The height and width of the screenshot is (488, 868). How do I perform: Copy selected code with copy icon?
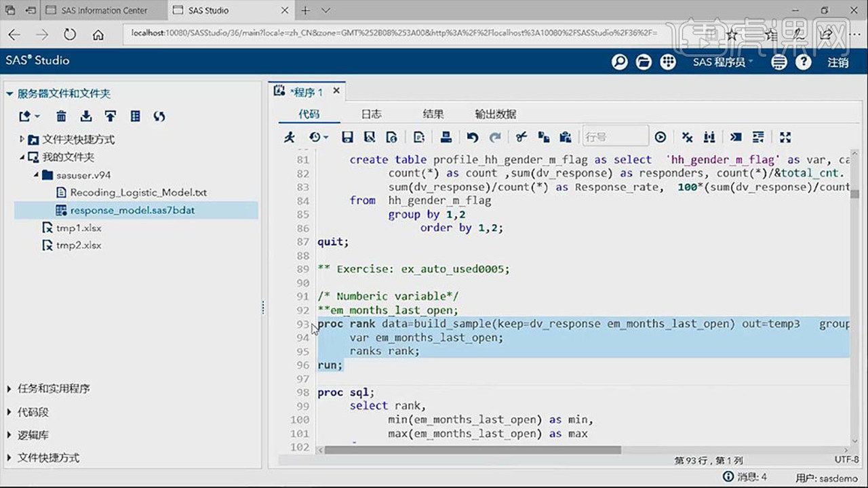(543, 137)
